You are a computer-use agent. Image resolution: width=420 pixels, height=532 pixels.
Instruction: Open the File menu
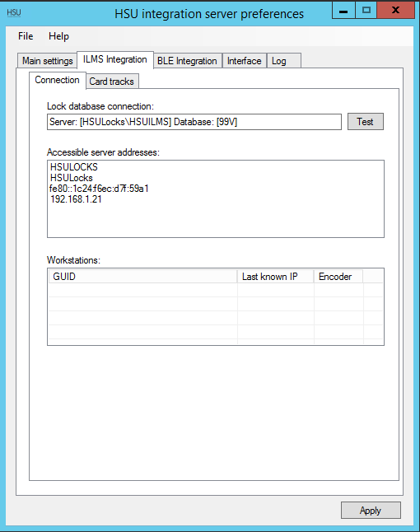[x=26, y=36]
